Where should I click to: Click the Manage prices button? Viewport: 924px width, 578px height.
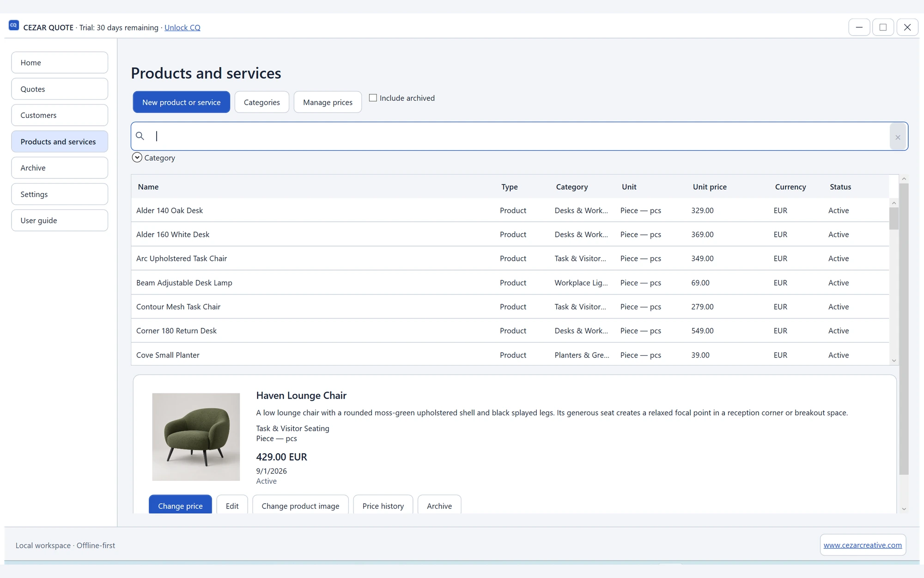(x=328, y=102)
